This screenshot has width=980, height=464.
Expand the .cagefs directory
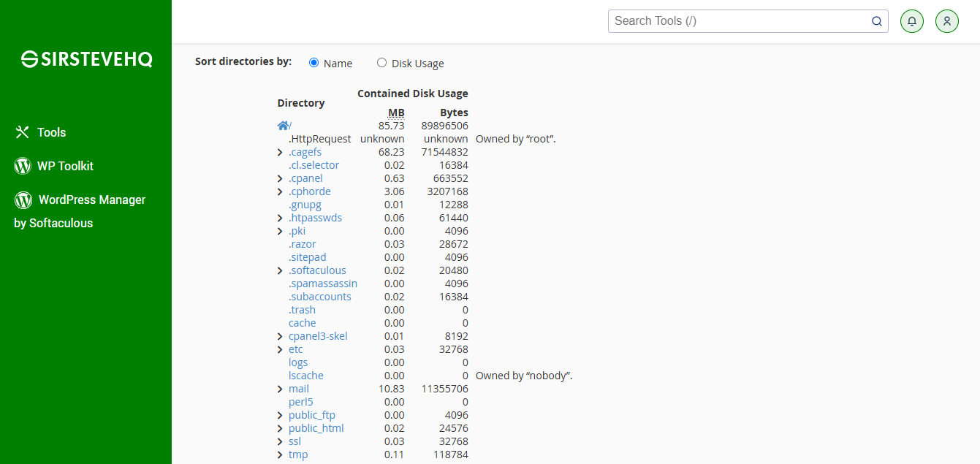[x=280, y=152]
